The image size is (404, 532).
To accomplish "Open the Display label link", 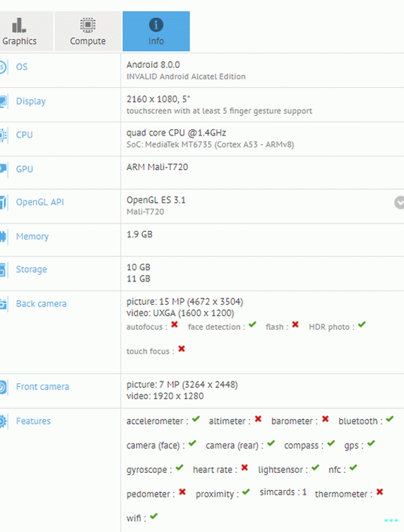I will pyautogui.click(x=31, y=102).
